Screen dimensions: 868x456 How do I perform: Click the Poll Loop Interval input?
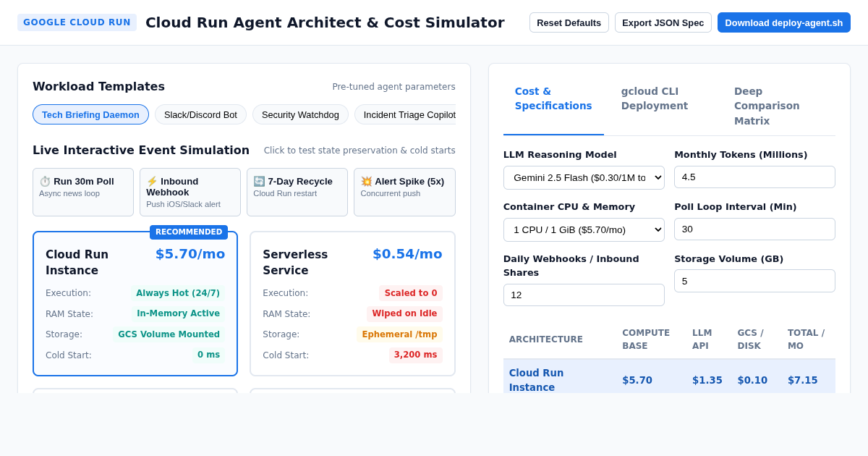tap(754, 229)
